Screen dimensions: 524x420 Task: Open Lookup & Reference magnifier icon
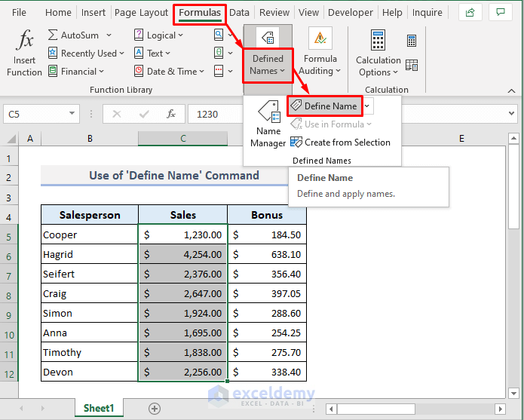[219, 35]
